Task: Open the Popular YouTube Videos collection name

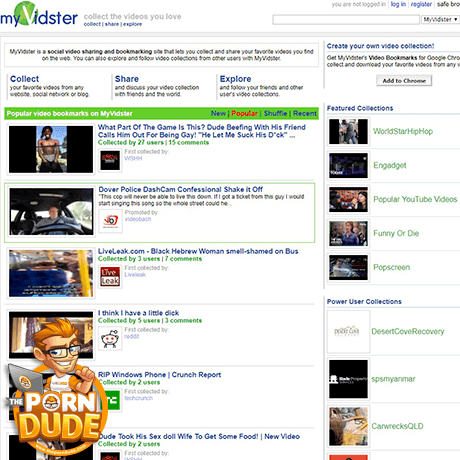Action: (415, 199)
